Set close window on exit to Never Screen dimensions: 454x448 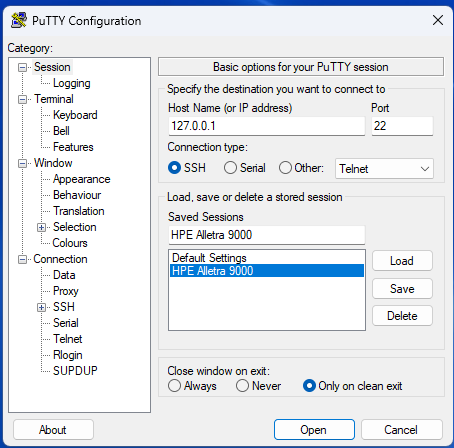[242, 386]
